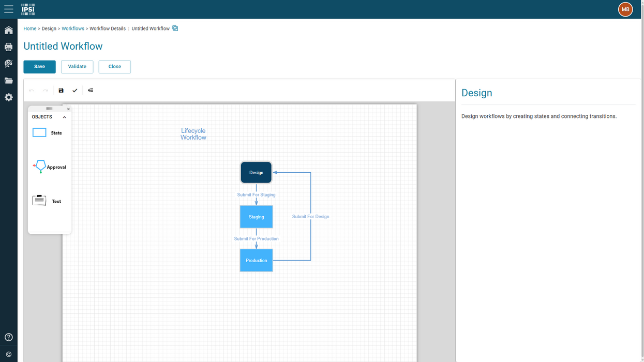Select the Submit For Staging transition label
The height and width of the screenshot is (362, 644).
tap(256, 195)
